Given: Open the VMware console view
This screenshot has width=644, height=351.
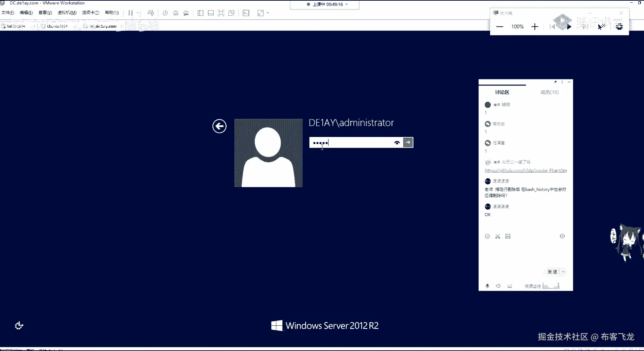Looking at the screenshot, I should coord(246,13).
